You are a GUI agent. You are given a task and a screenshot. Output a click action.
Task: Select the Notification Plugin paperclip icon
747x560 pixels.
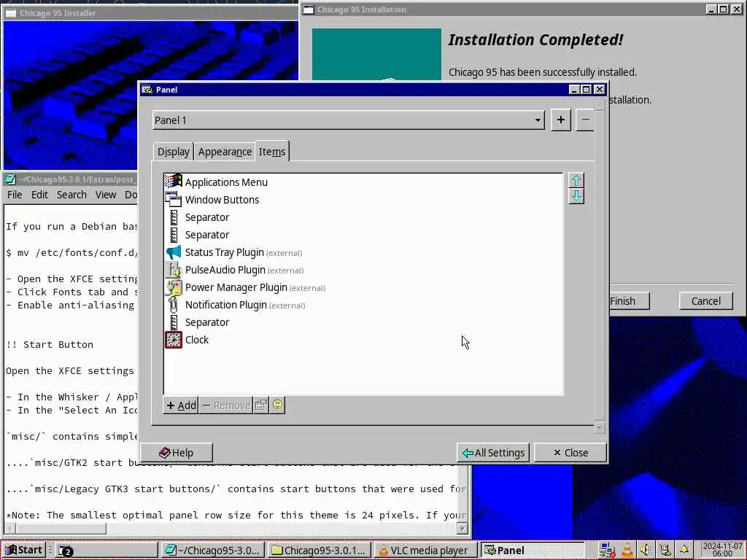pos(174,305)
